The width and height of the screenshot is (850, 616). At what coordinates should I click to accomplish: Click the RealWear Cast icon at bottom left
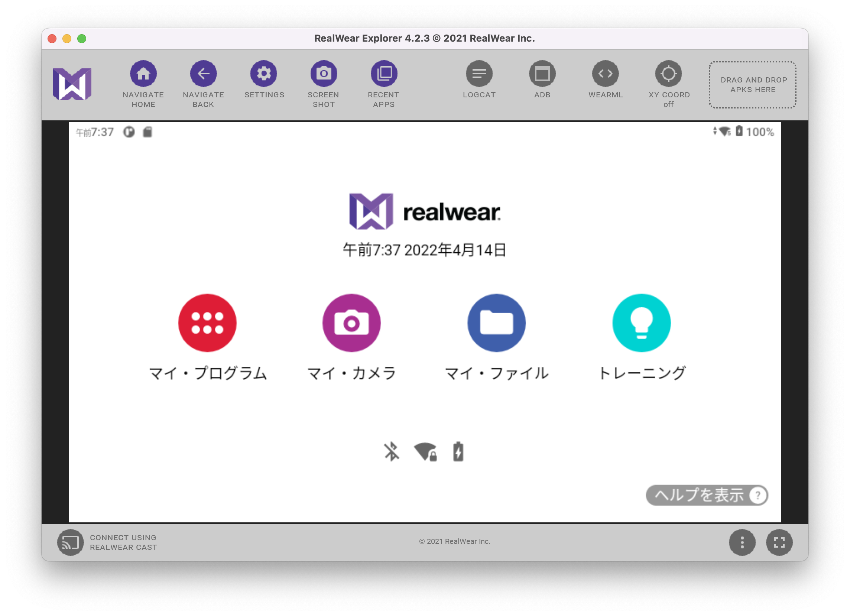click(x=69, y=542)
